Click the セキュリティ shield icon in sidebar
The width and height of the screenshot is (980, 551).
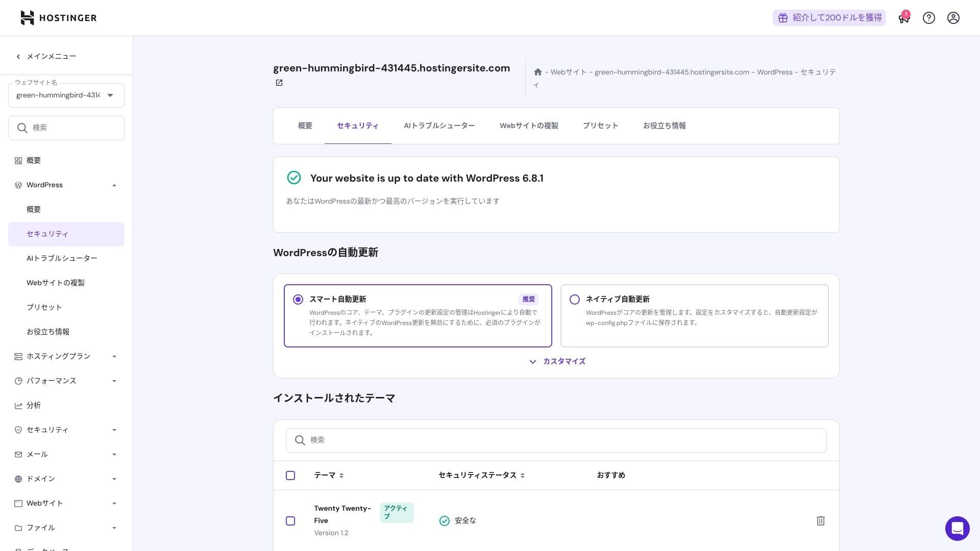[x=18, y=430]
